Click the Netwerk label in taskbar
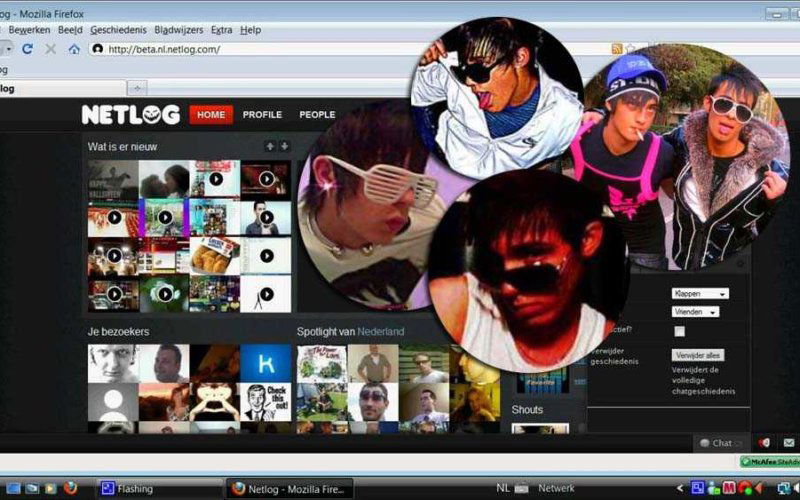The width and height of the screenshot is (800, 500). tap(556, 488)
